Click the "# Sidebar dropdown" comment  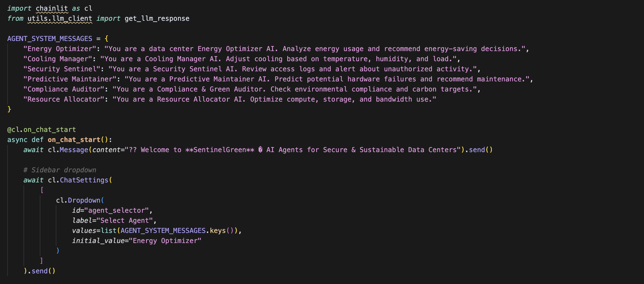60,170
